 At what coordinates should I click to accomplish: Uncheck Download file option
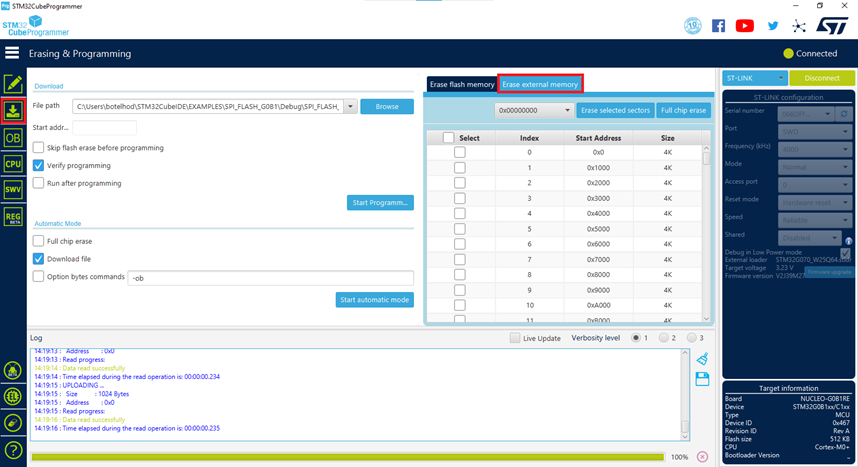pyautogui.click(x=38, y=258)
